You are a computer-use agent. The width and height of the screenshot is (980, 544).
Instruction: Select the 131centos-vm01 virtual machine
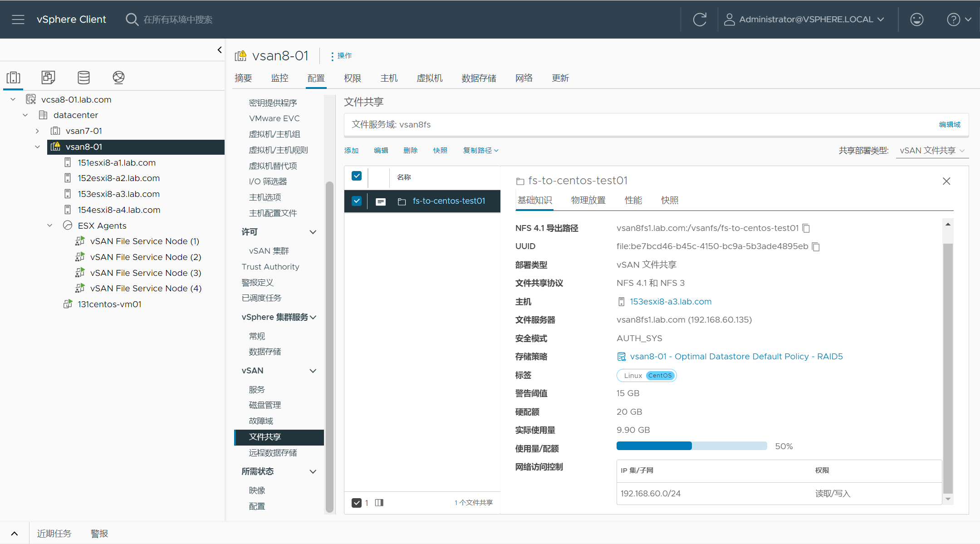(x=109, y=304)
